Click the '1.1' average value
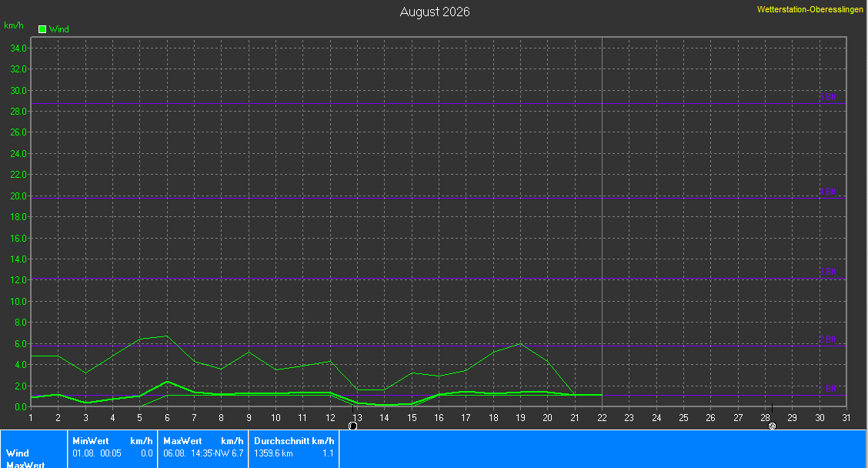 click(329, 453)
